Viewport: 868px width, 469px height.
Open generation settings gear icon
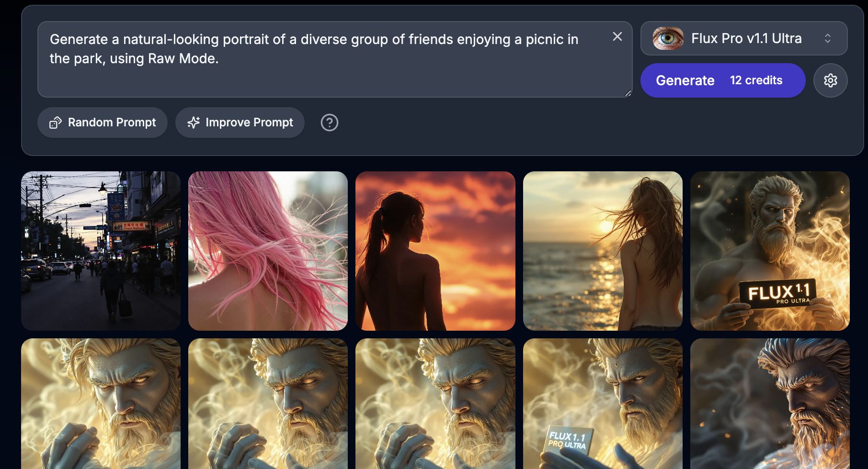pos(831,80)
